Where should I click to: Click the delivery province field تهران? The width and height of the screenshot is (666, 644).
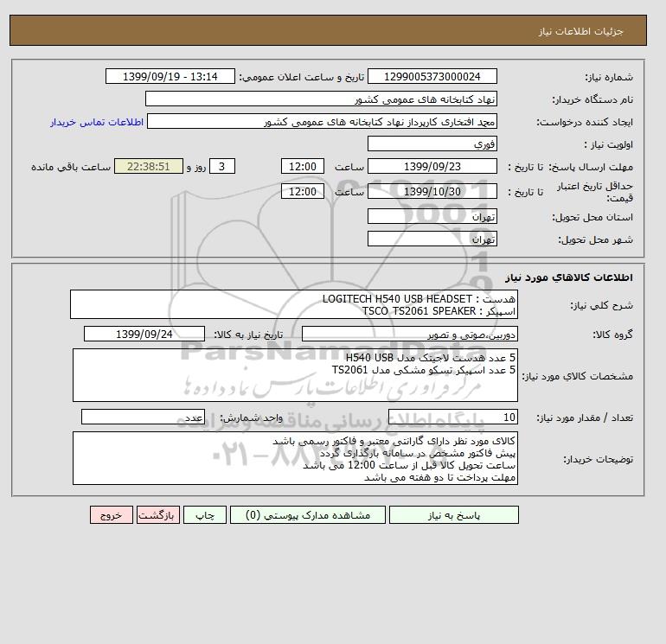click(432, 216)
